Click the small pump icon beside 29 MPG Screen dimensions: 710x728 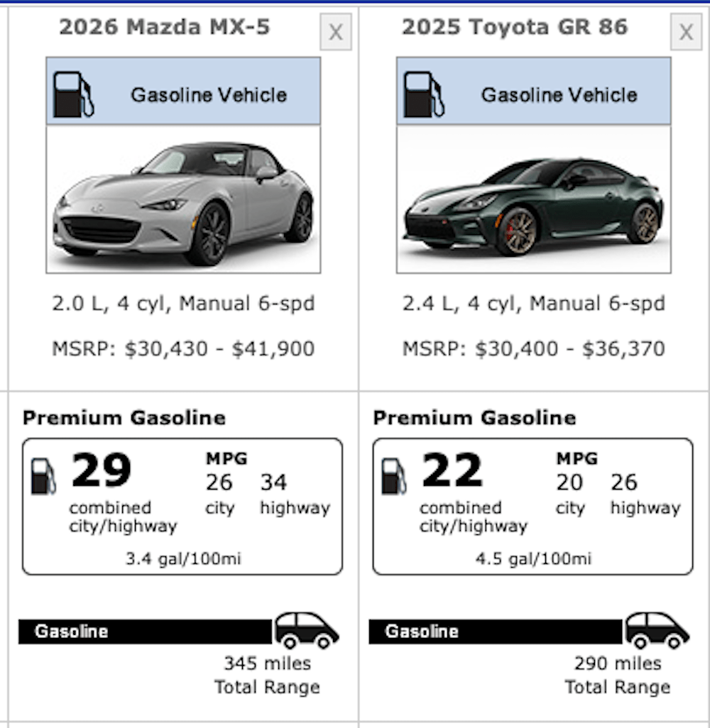click(x=44, y=476)
